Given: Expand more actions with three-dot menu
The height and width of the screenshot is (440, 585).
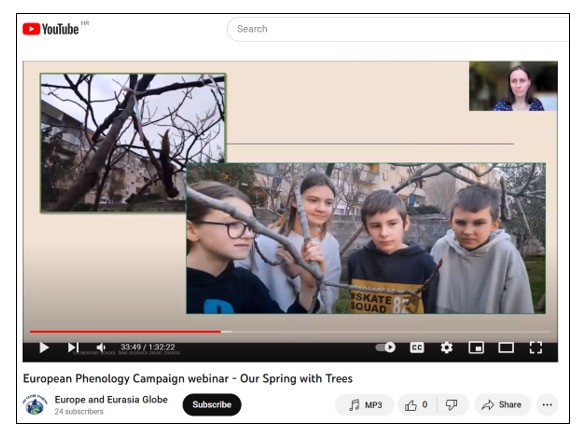Looking at the screenshot, I should pos(547,405).
